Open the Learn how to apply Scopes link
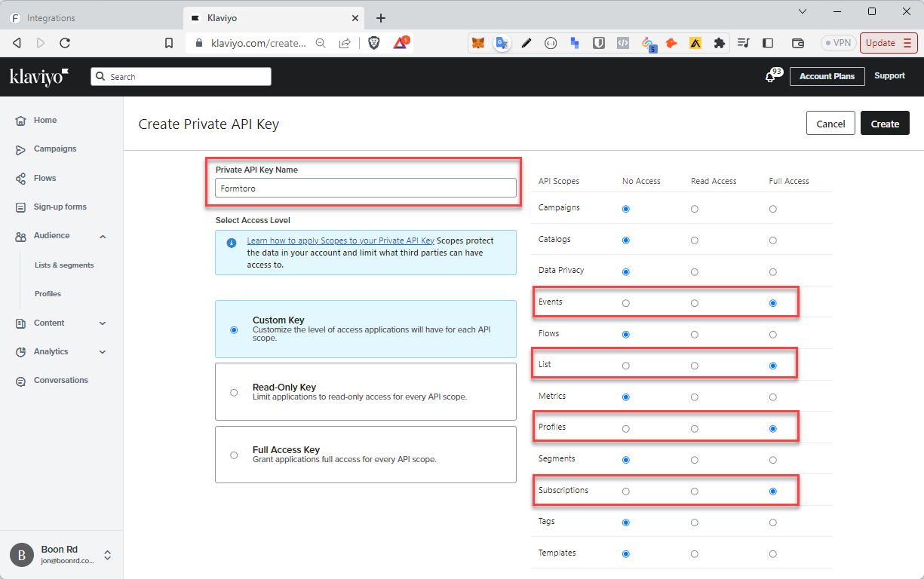924x579 pixels. click(340, 240)
